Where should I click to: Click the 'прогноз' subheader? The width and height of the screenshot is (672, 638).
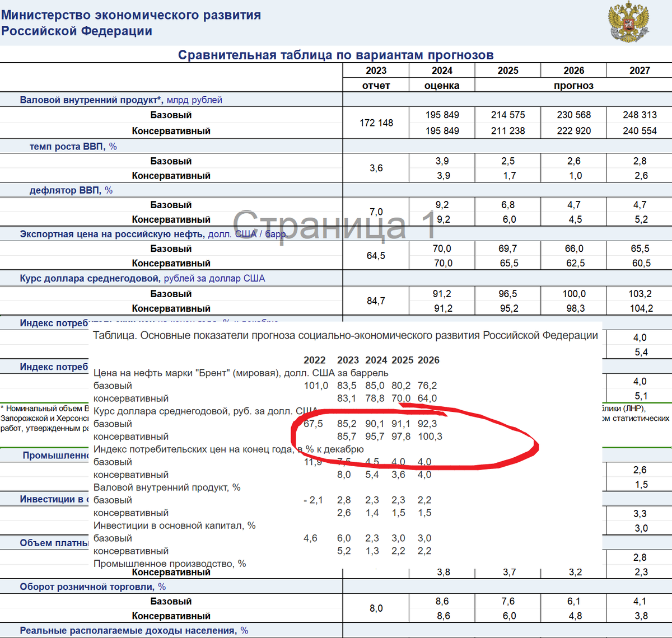point(573,86)
